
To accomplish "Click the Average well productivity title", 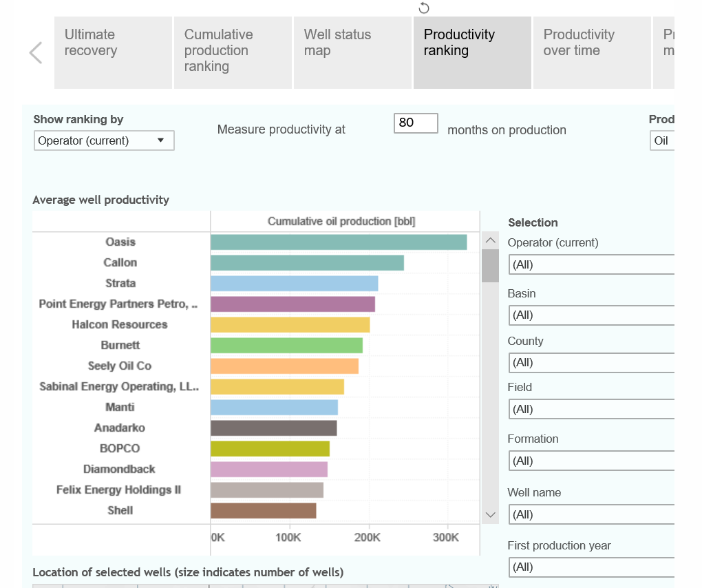I will coord(100,200).
